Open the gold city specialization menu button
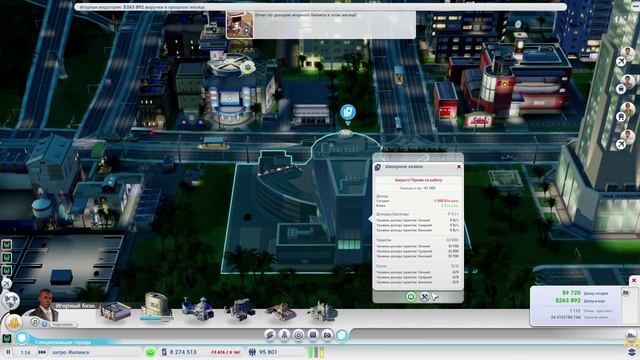 pos(14,322)
